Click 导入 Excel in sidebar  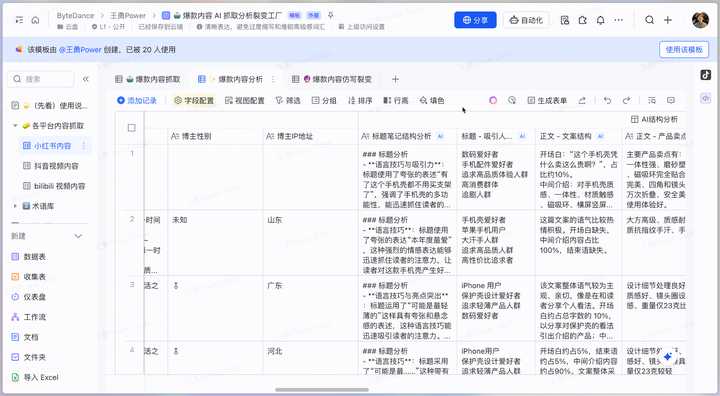[35, 377]
